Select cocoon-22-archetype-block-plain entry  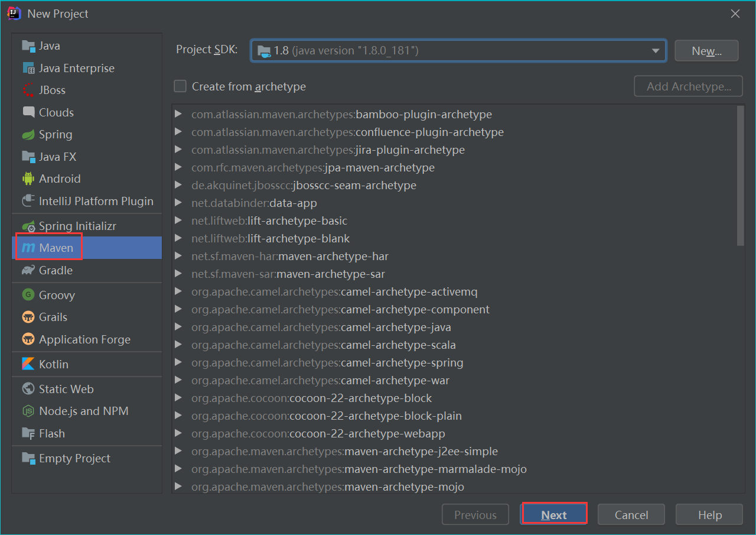(x=327, y=416)
